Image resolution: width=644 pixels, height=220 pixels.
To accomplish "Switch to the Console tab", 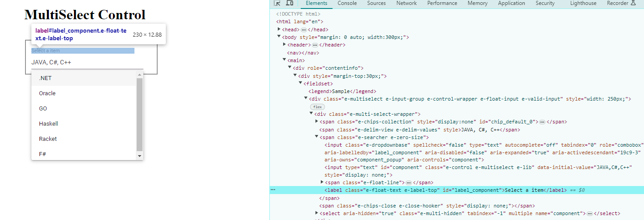I will [x=347, y=3].
